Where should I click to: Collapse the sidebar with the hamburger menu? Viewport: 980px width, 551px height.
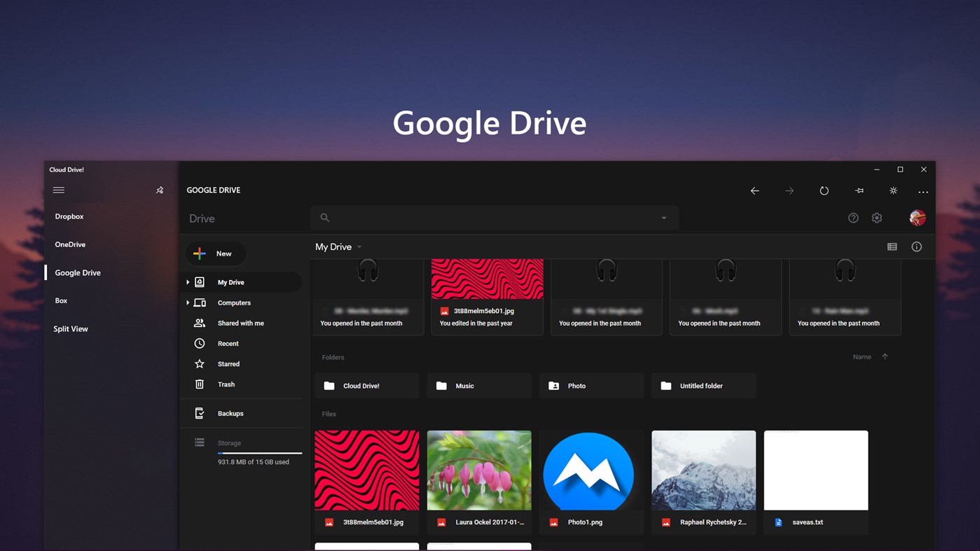[59, 190]
